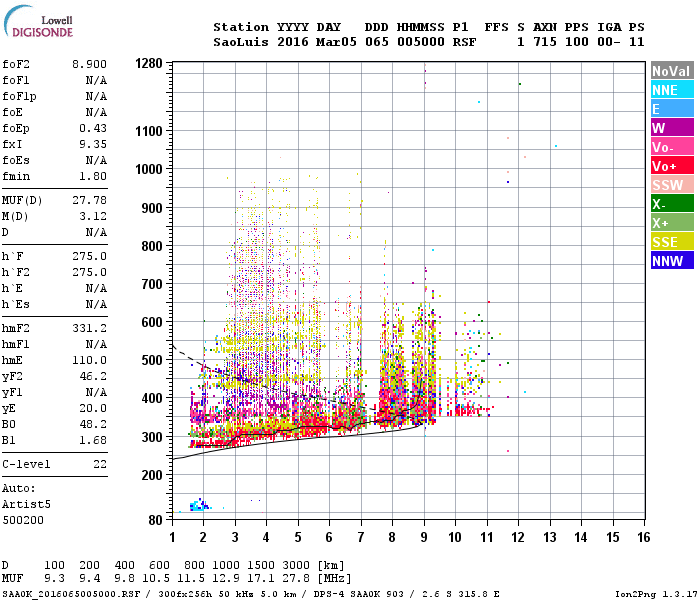Image resolution: width=700 pixels, height=600 pixels.
Task: Click the 3000 distance table value
Action: coord(296,566)
